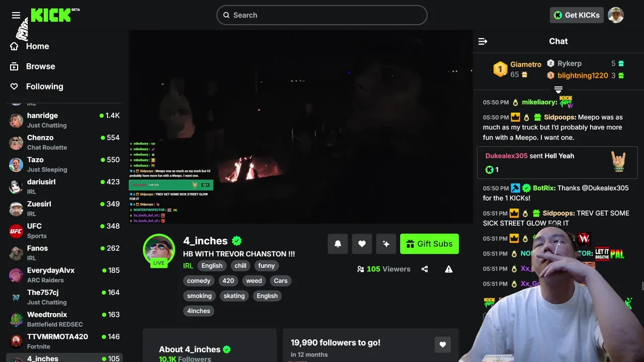Image resolution: width=644 pixels, height=362 pixels.
Task: Click the sparkle icon next to Gift Subs
Action: click(386, 244)
